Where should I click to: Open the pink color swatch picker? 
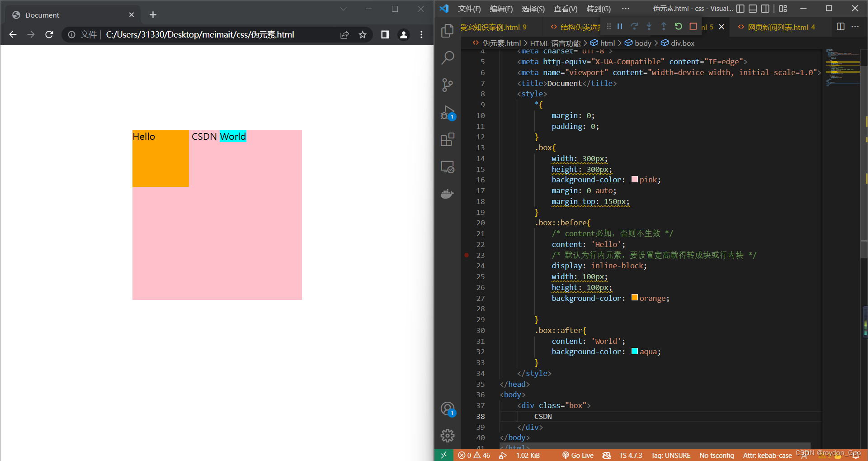point(634,180)
